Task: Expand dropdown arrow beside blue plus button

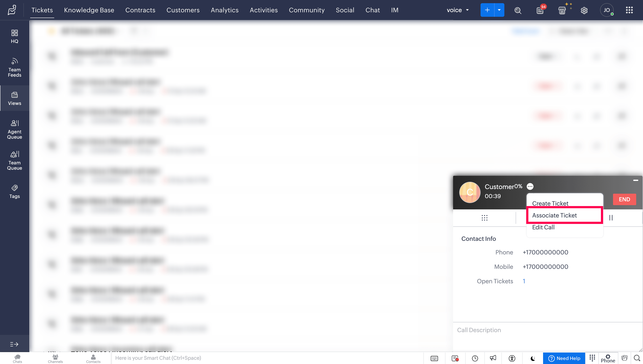Action: pyautogui.click(x=499, y=10)
